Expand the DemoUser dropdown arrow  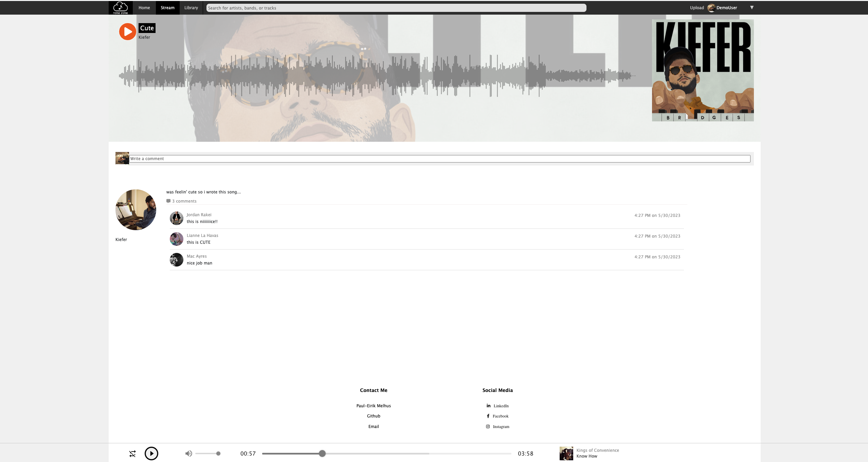[x=752, y=7]
